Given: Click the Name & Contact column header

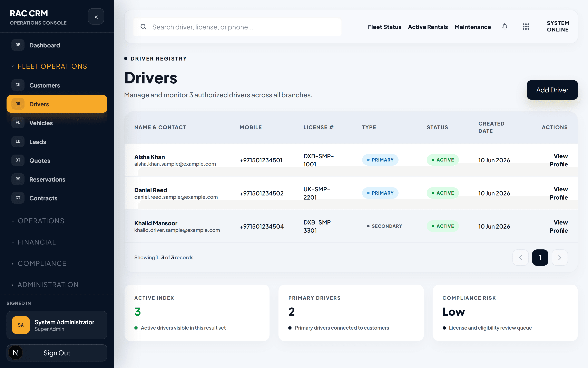Looking at the screenshot, I should click(160, 127).
